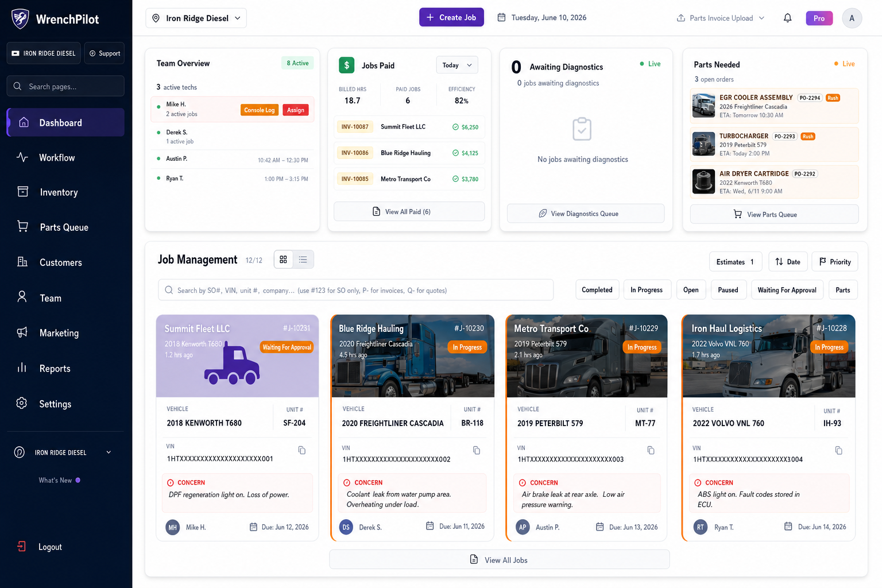This screenshot has width=882, height=588.
Task: Click the WrenchPilot shield logo
Action: pos(20,19)
